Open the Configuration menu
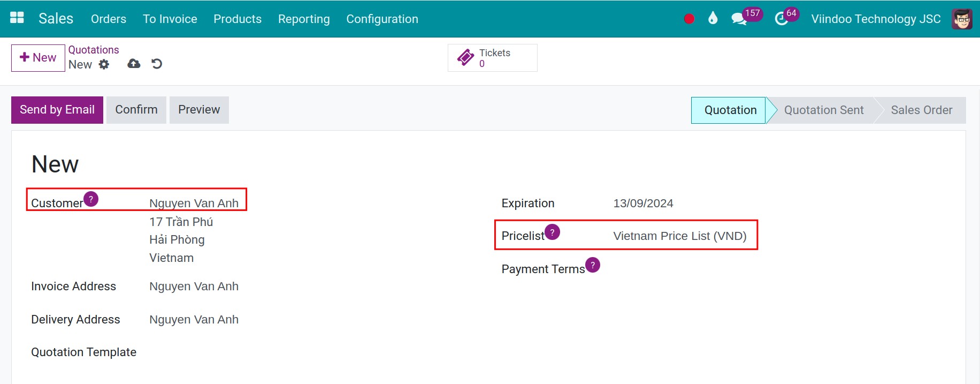The height and width of the screenshot is (384, 980). point(382,19)
